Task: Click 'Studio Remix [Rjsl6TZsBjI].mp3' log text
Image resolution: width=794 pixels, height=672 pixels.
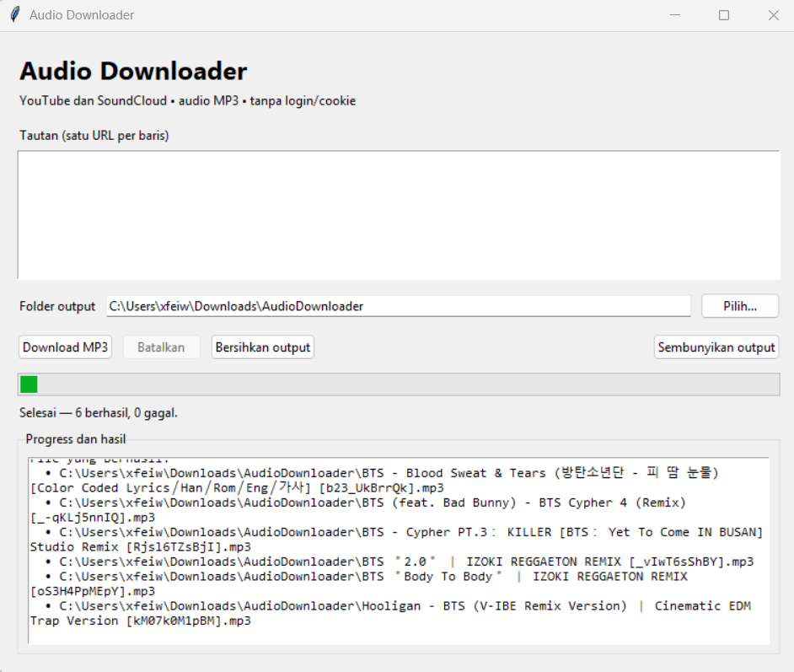Action: 140,547
